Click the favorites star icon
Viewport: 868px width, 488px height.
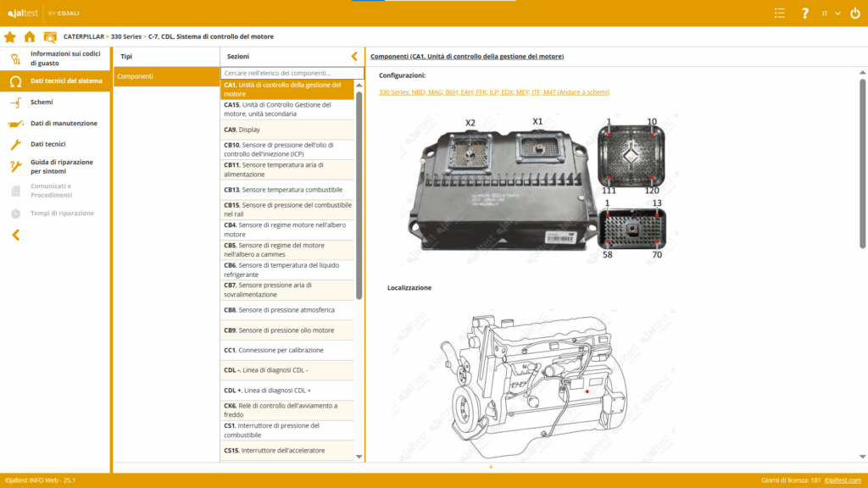(10, 37)
